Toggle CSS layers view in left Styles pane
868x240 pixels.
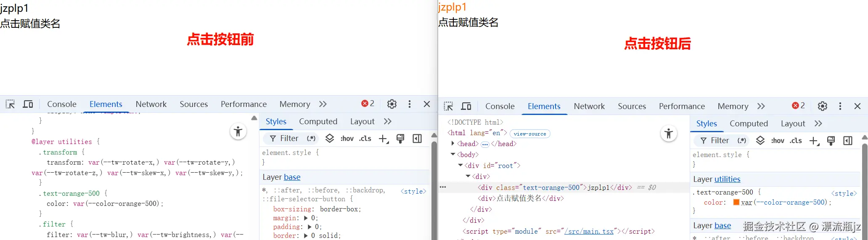(330, 138)
